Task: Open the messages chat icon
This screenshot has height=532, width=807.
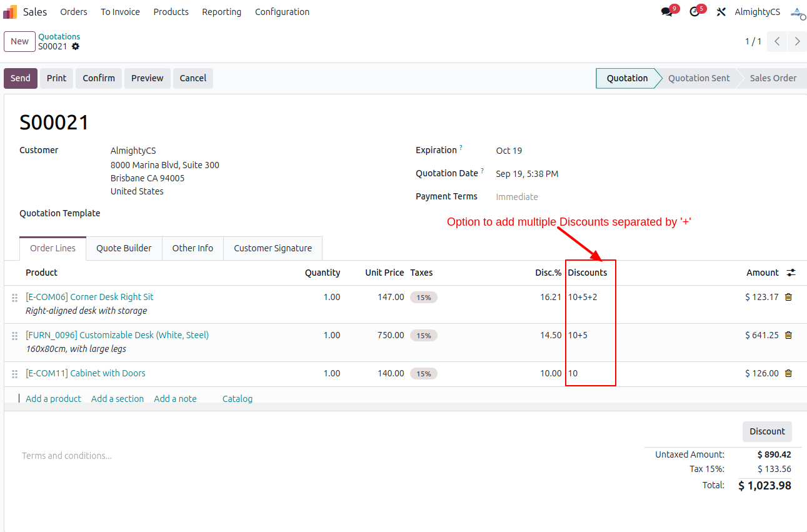Action: 667,12
